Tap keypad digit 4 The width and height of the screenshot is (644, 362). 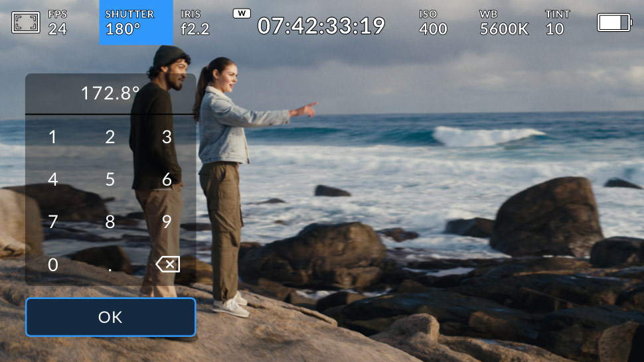pos(52,179)
